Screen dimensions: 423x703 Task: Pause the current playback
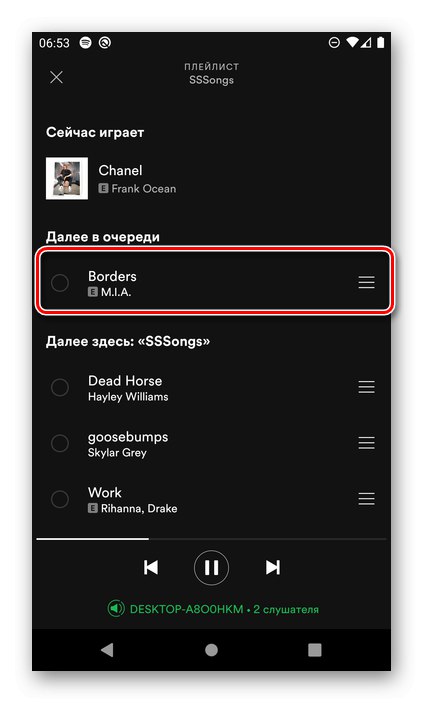(x=211, y=568)
